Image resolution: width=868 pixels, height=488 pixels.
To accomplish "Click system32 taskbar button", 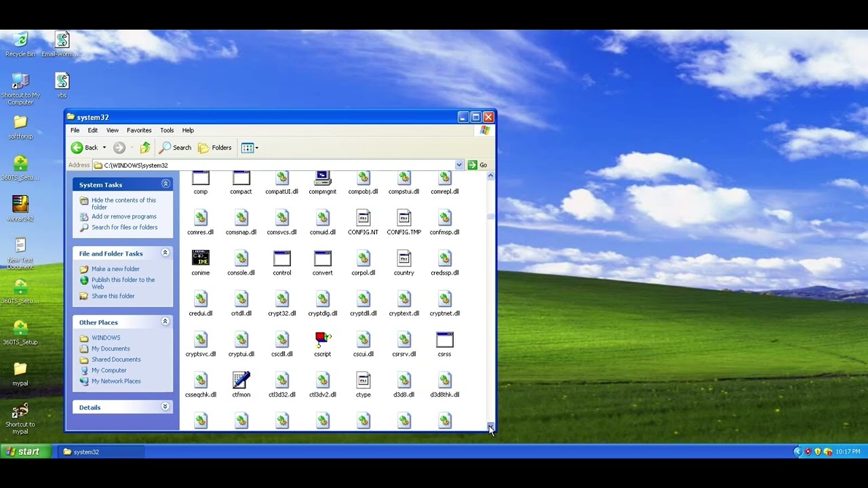I will [x=102, y=452].
